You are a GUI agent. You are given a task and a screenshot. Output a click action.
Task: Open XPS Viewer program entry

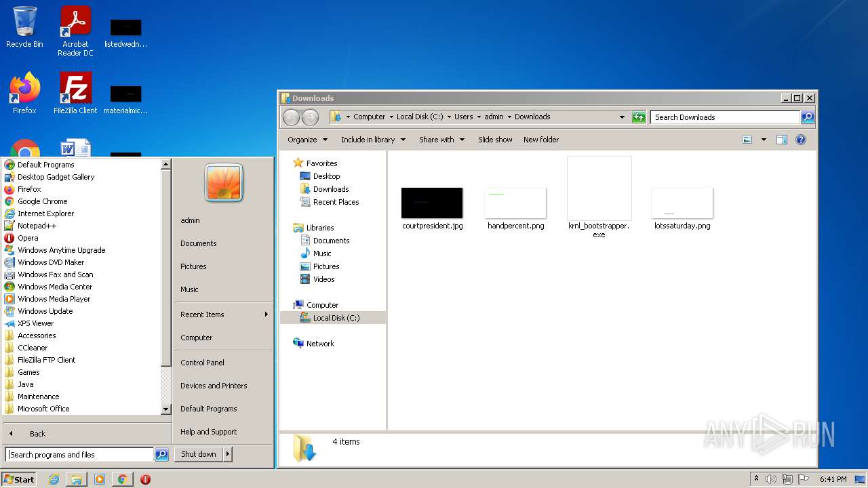pos(35,323)
